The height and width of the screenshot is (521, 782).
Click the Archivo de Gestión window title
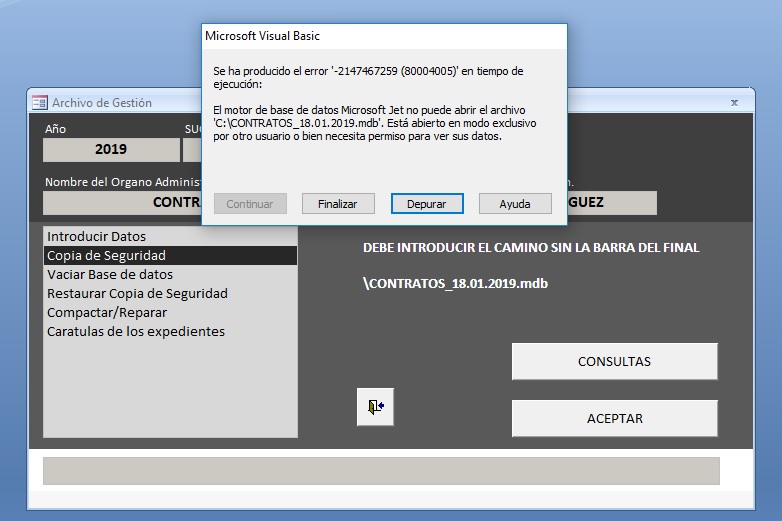point(102,103)
